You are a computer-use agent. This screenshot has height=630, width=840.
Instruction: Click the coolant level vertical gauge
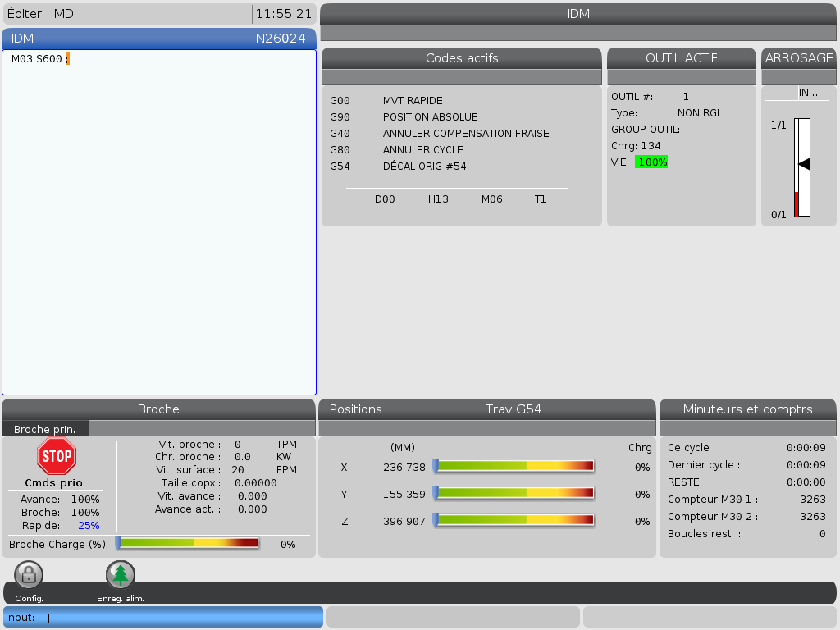point(802,167)
